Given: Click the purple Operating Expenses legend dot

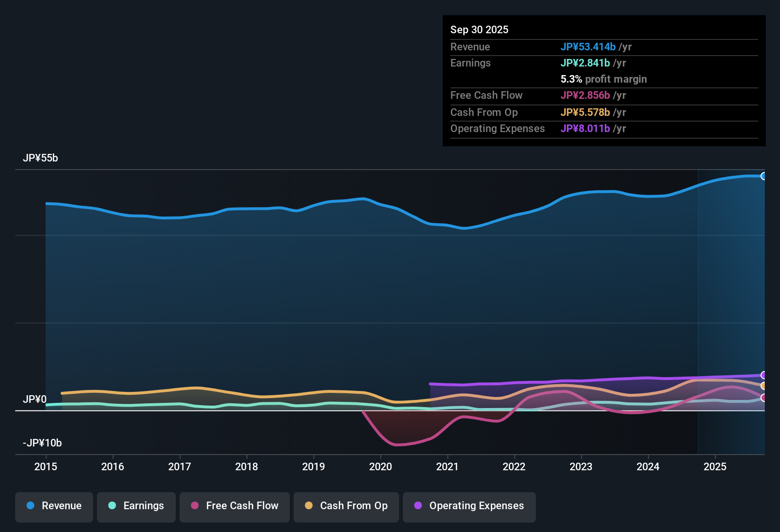Looking at the screenshot, I should click(x=418, y=506).
